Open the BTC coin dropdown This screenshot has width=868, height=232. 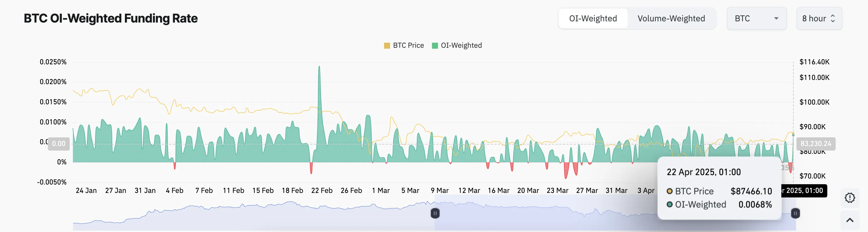pos(756,19)
